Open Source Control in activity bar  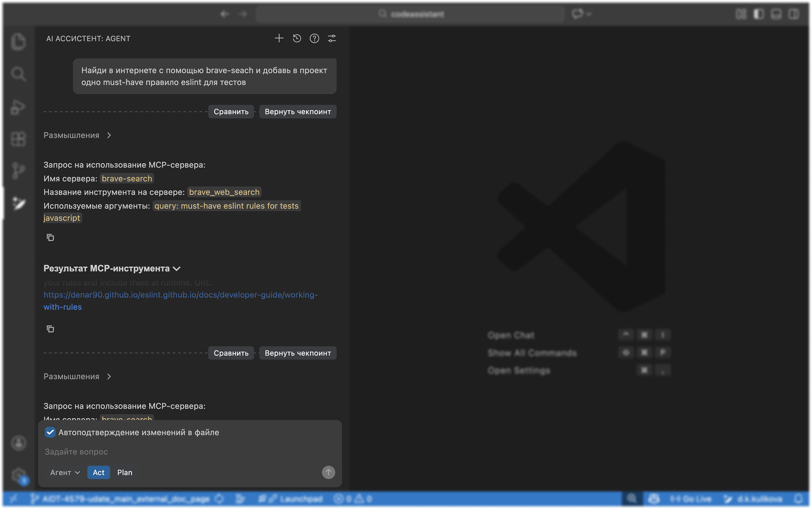pos(18,171)
